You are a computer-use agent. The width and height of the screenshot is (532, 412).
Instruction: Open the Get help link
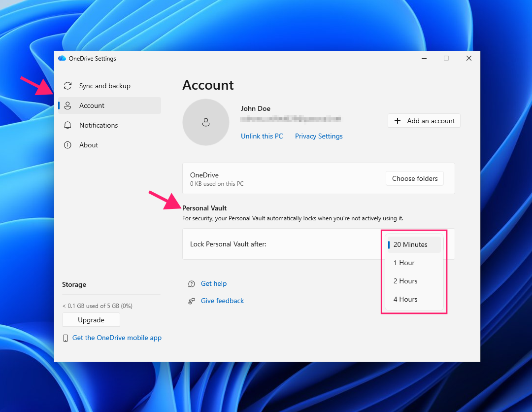coord(213,283)
